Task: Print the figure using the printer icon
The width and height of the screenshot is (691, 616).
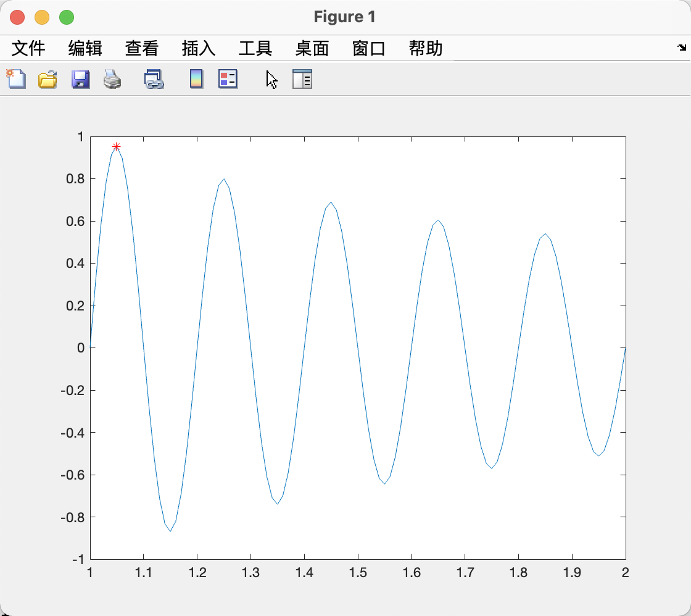Action: 112,80
